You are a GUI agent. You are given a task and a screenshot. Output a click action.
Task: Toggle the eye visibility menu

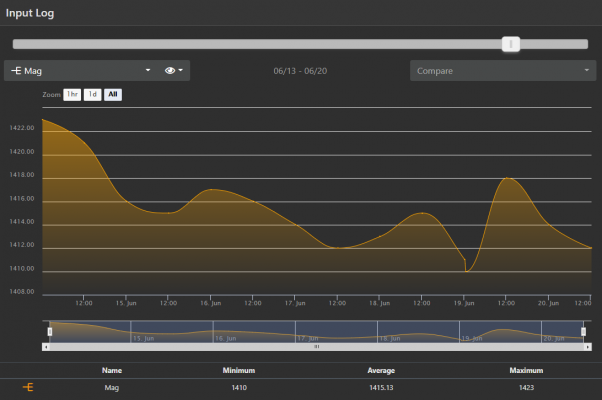174,71
